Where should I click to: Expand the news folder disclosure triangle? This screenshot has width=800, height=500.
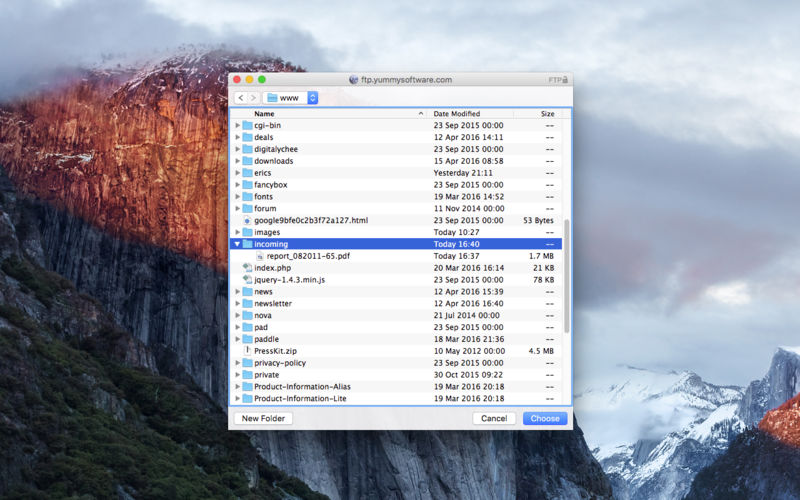pos(237,291)
